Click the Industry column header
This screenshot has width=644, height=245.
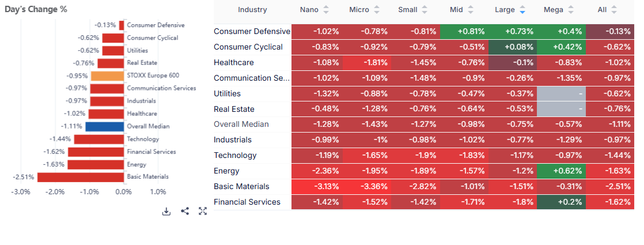click(x=252, y=10)
